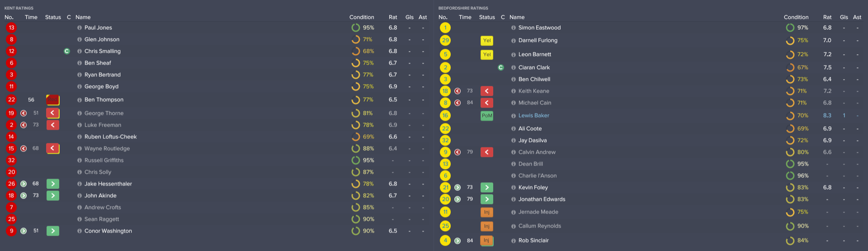Click the info icon beside Paul Jones
868x251 pixels.
pos(80,28)
